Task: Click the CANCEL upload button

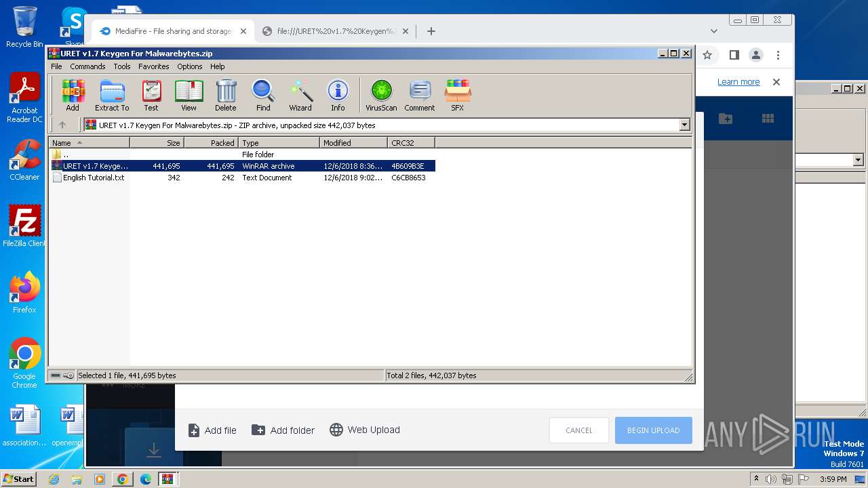Action: (x=579, y=430)
